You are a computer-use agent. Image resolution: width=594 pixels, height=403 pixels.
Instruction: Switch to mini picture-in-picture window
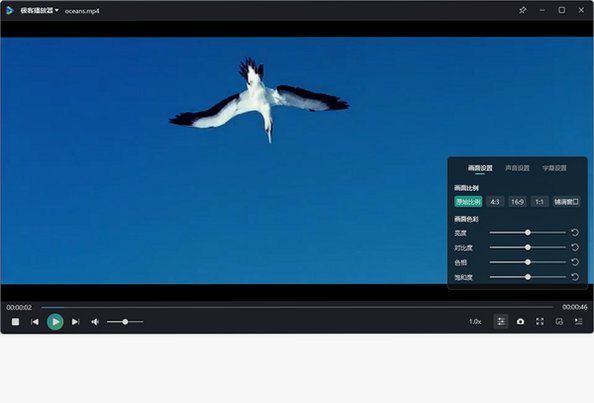[559, 322]
